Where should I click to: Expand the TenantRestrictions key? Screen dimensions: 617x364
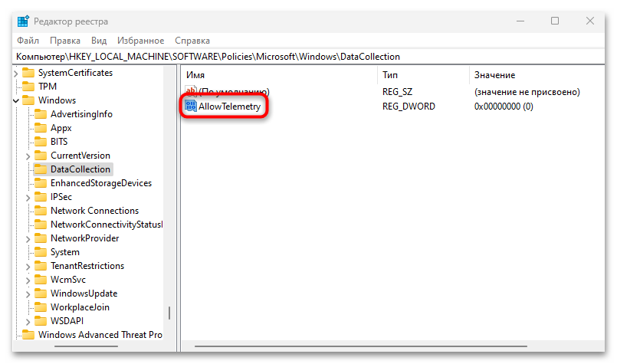tap(28, 267)
